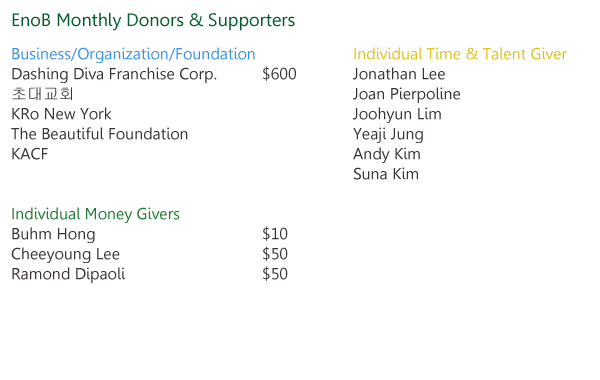Viewport: 600px width, 380px height.
Task: Click the $10 amount beside Buhm Hong
Action: 275,234
